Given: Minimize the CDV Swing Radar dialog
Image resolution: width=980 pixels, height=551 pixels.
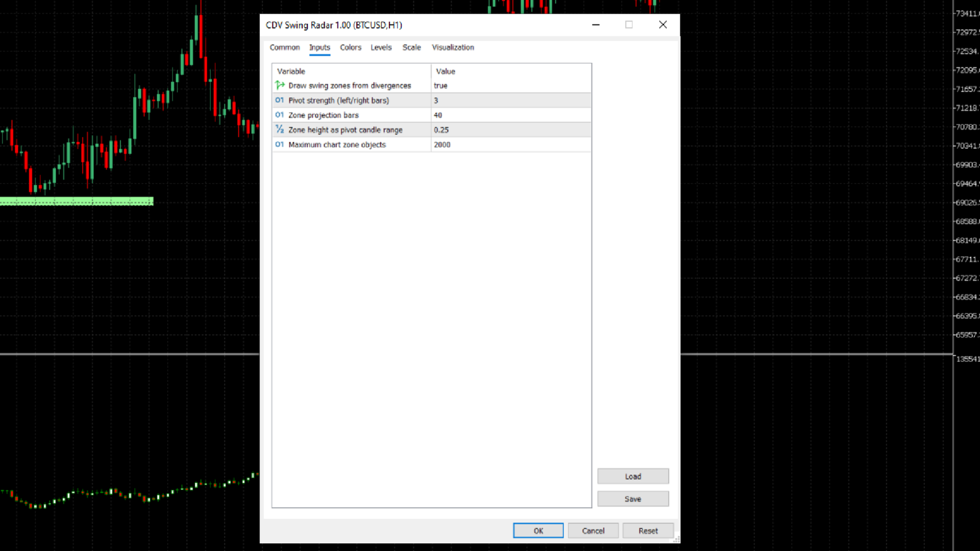Looking at the screenshot, I should 596,24.
